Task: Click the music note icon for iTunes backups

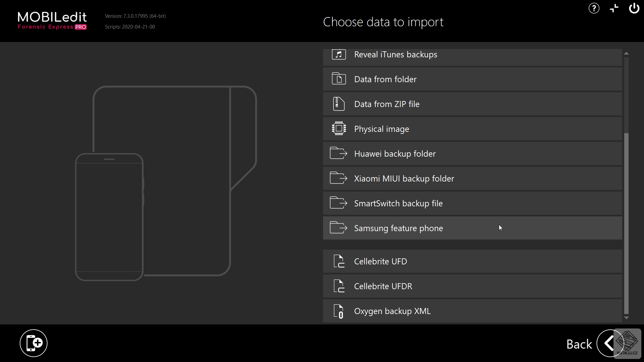Action: [x=338, y=54]
